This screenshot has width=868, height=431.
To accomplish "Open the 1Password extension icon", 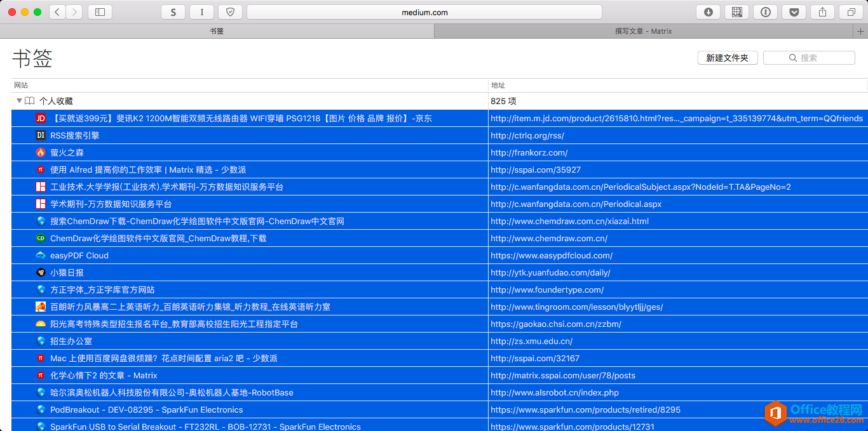I will coord(765,11).
